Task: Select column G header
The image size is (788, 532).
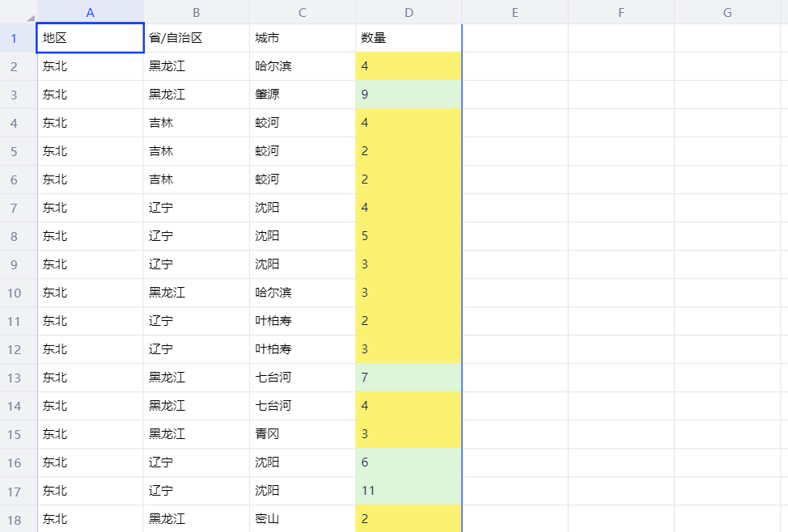Action: (x=727, y=12)
